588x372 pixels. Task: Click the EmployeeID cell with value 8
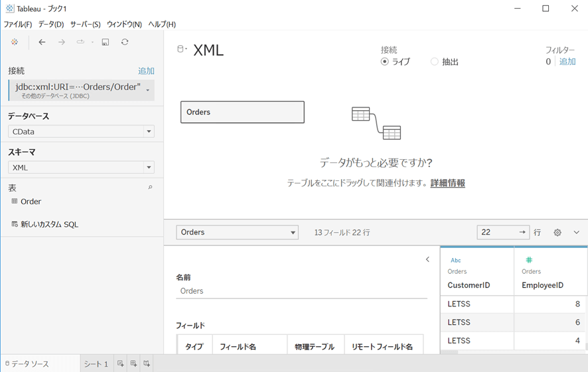point(549,304)
